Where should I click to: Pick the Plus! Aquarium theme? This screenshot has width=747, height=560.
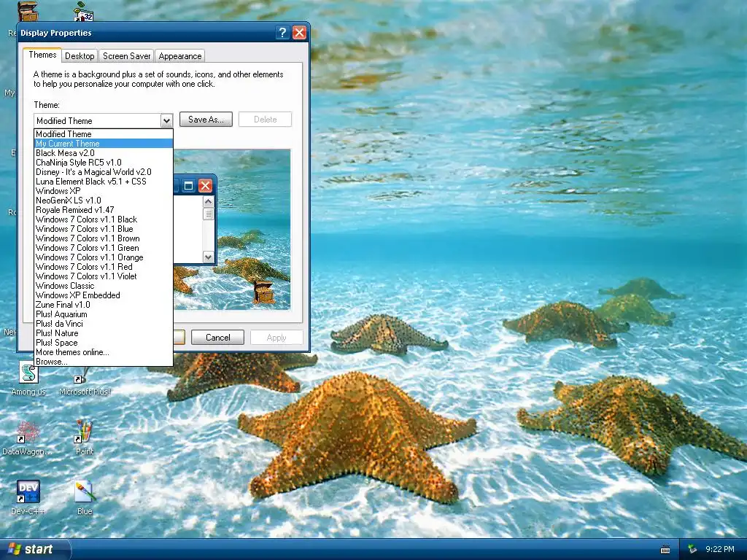click(x=104, y=314)
